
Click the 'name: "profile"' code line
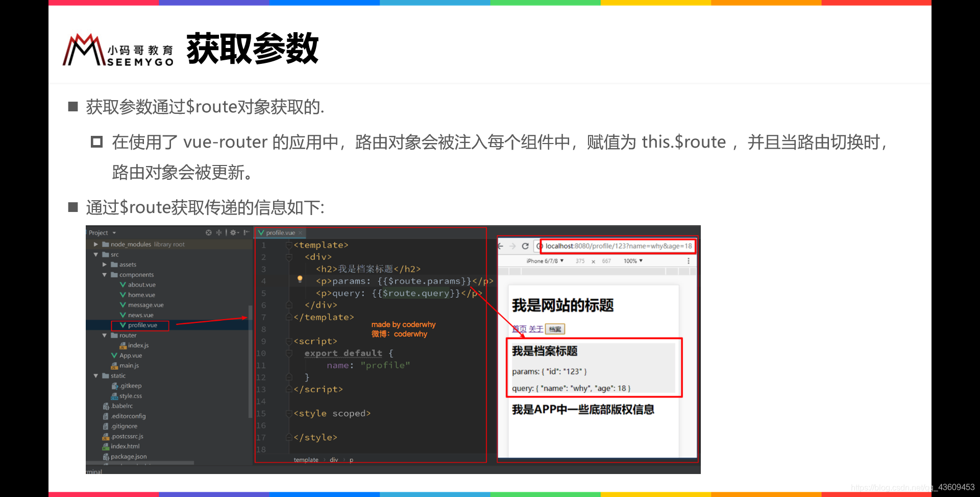tap(369, 366)
